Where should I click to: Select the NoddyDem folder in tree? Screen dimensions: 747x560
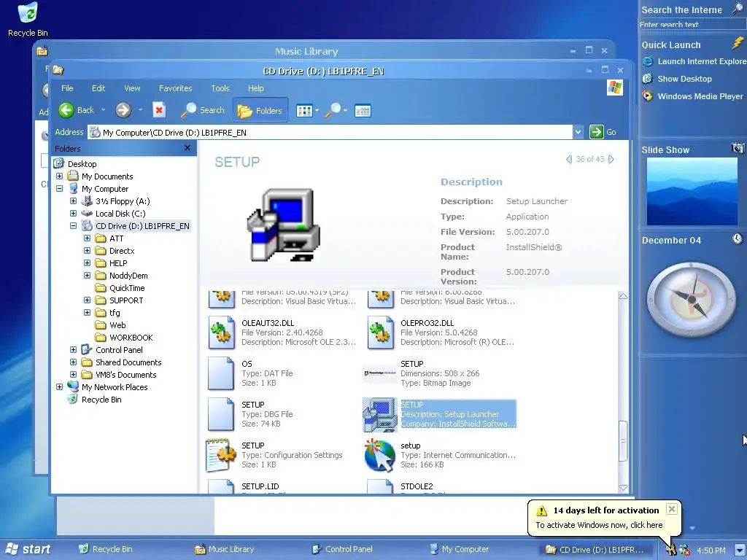(128, 275)
